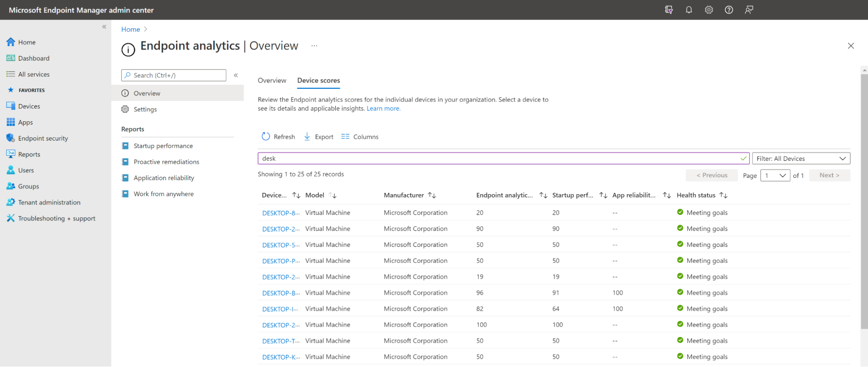
Task: Open Troubleshooting + support in the sidebar
Action: click(x=56, y=218)
